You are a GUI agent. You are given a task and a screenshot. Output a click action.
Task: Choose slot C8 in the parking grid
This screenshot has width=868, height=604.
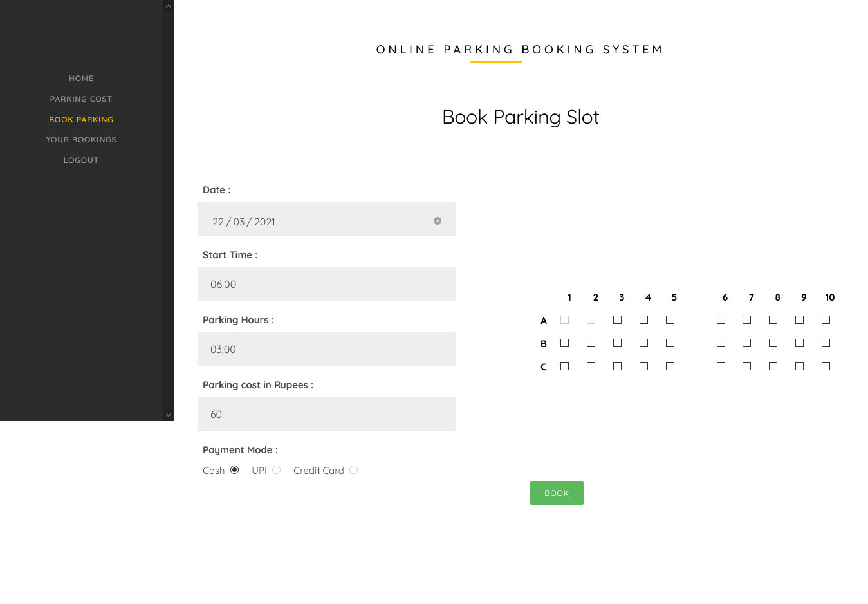point(773,366)
